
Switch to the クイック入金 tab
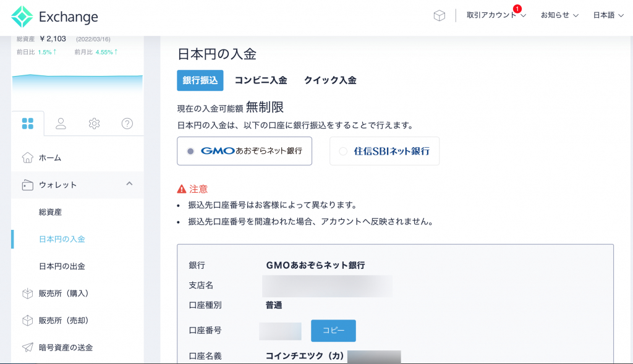(329, 80)
